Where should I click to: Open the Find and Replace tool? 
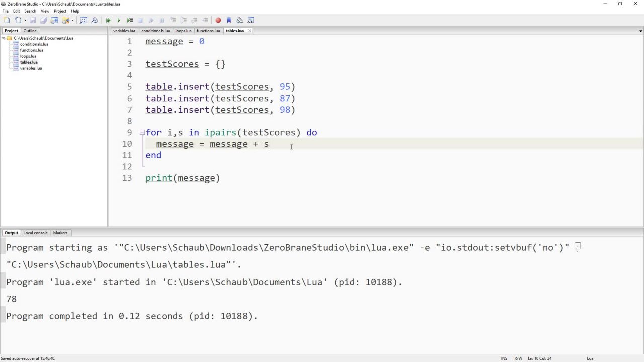(x=95, y=20)
